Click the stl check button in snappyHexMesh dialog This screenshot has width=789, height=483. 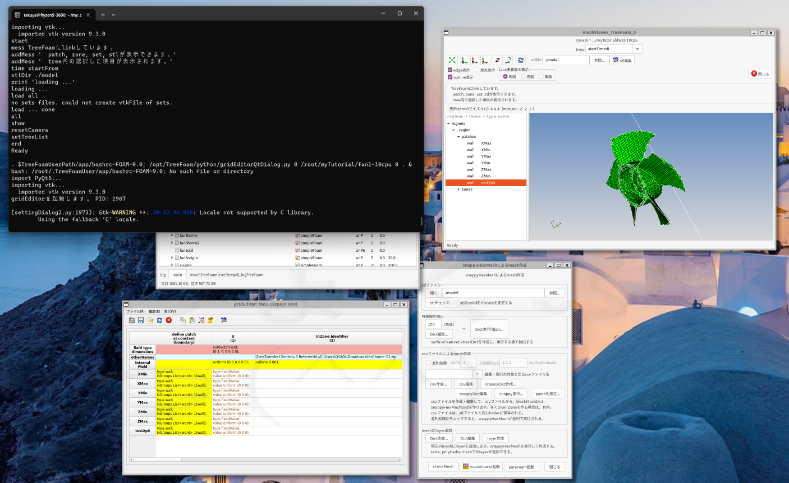point(442,303)
